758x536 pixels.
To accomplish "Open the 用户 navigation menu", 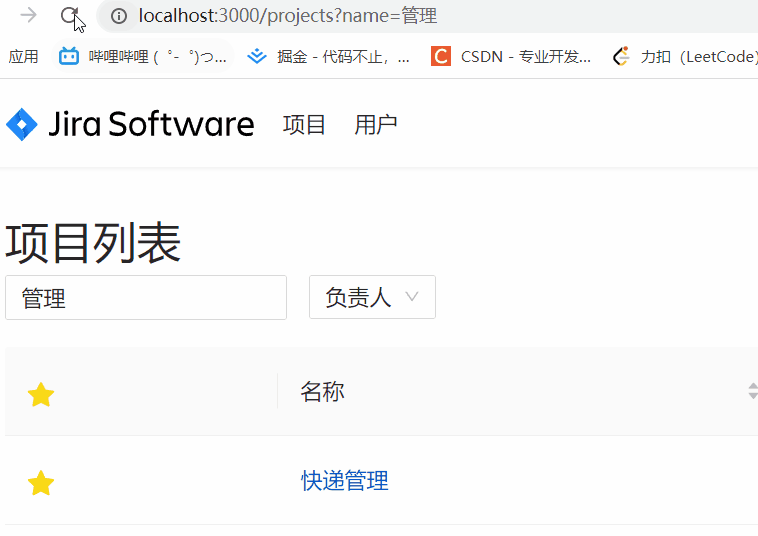I will 376,125.
